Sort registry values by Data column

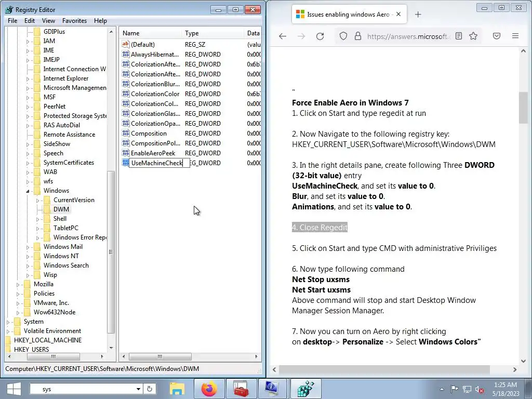pyautogui.click(x=253, y=33)
